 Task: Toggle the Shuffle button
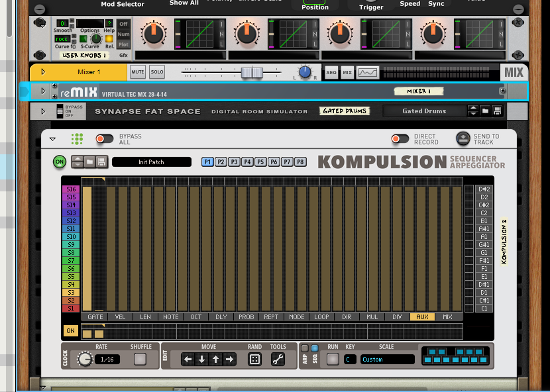(x=140, y=360)
